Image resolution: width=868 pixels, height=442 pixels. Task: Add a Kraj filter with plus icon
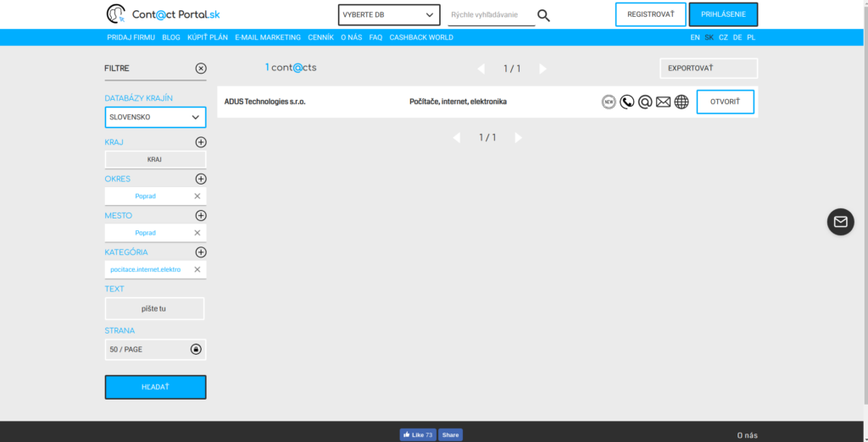(201, 142)
